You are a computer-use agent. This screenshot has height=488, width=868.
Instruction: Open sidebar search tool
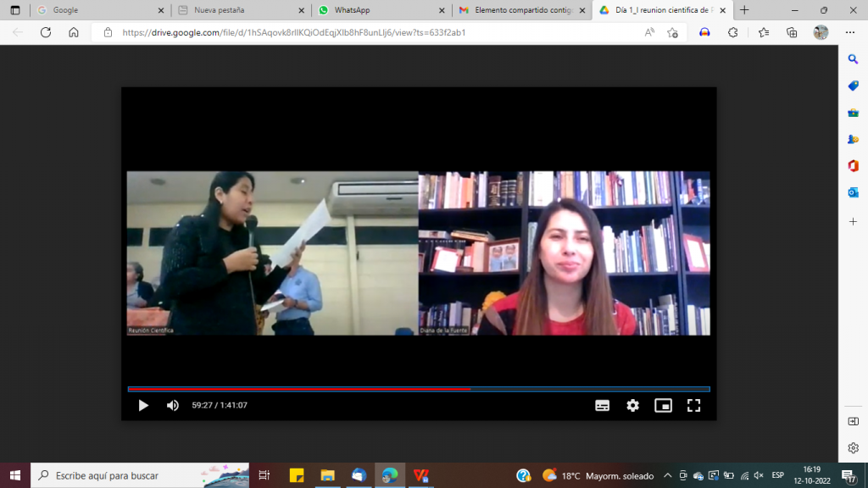point(853,59)
